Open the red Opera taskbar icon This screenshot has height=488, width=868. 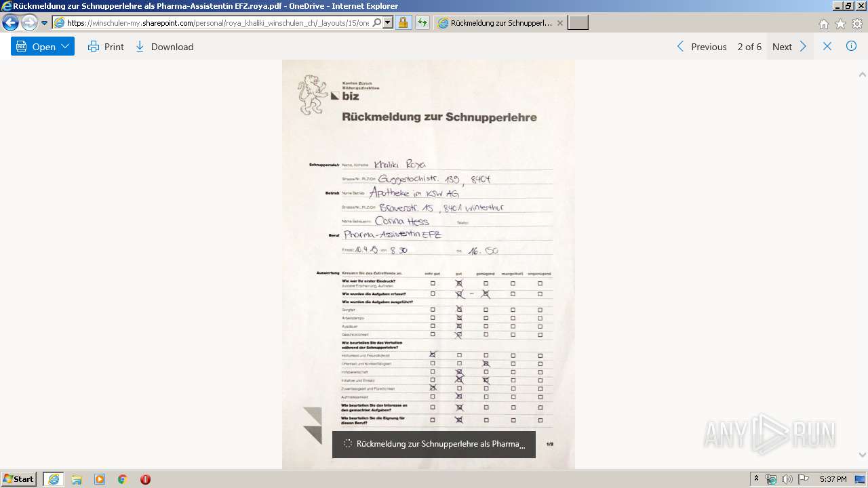coord(145,479)
